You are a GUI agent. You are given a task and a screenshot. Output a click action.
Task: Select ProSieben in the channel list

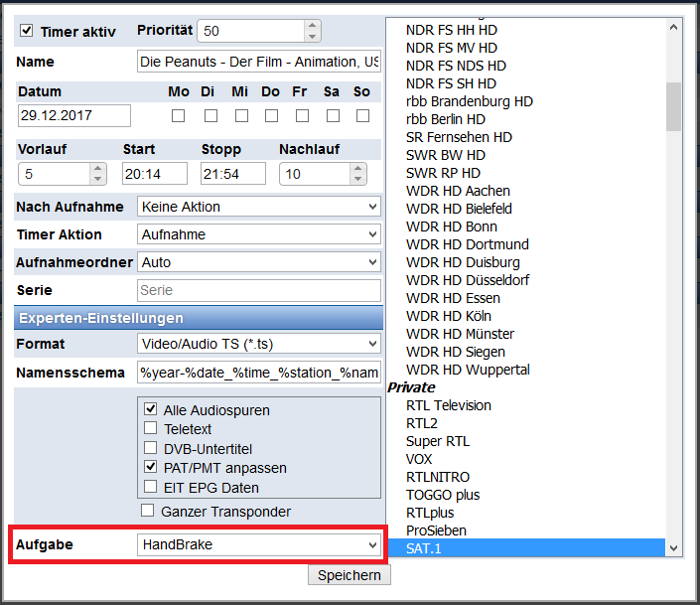[436, 530]
